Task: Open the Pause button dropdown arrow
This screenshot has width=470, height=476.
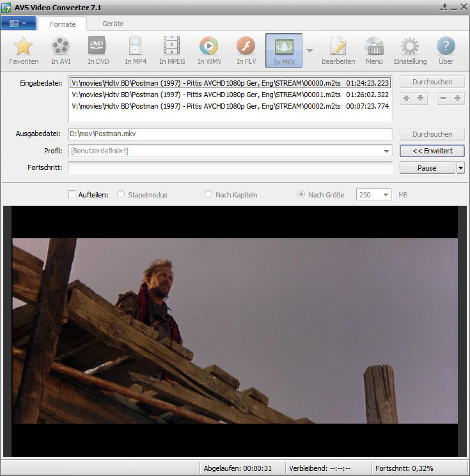Action: coord(460,167)
